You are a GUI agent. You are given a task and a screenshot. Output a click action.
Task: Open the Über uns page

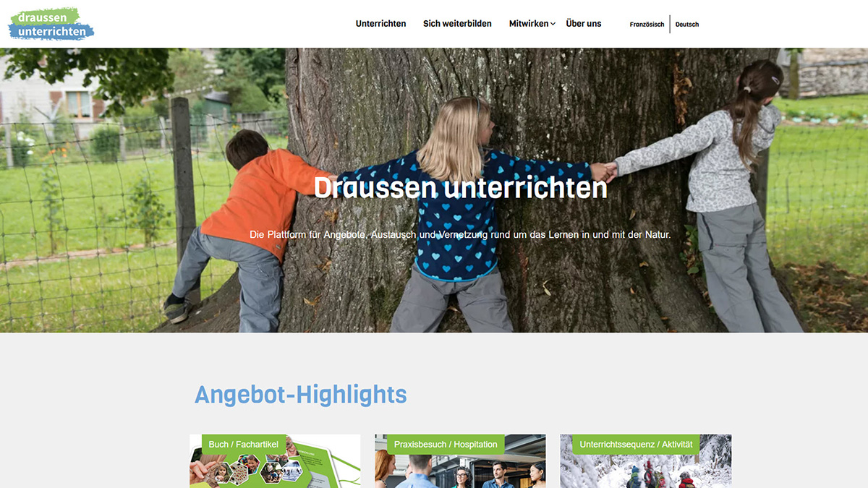tap(584, 24)
